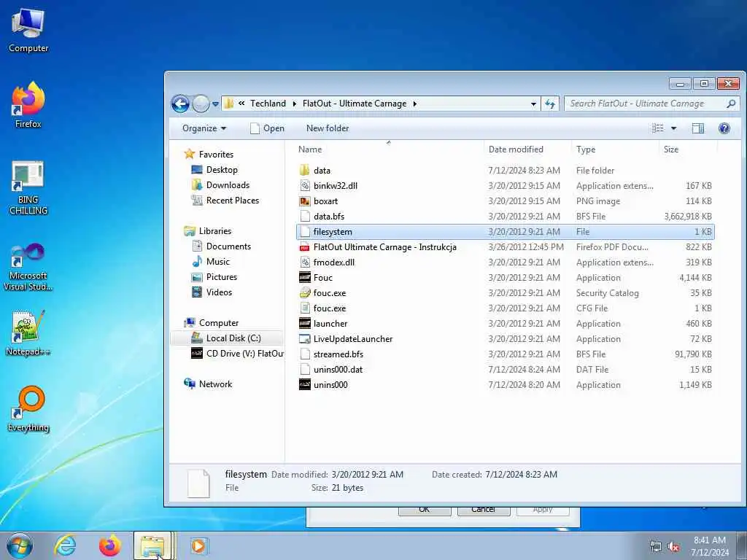This screenshot has width=747, height=560.
Task: Select the launcher application icon
Action: 305,323
